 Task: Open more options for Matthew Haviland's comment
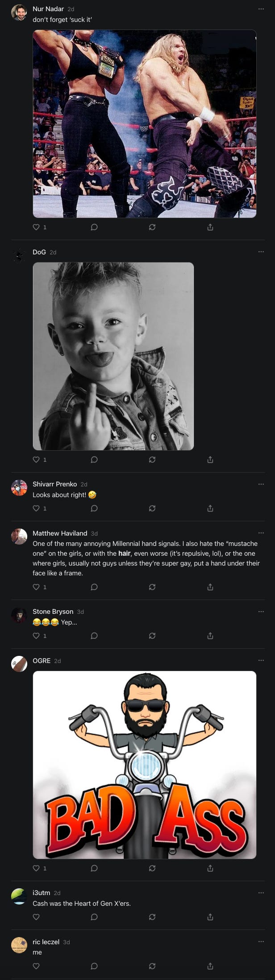(261, 533)
